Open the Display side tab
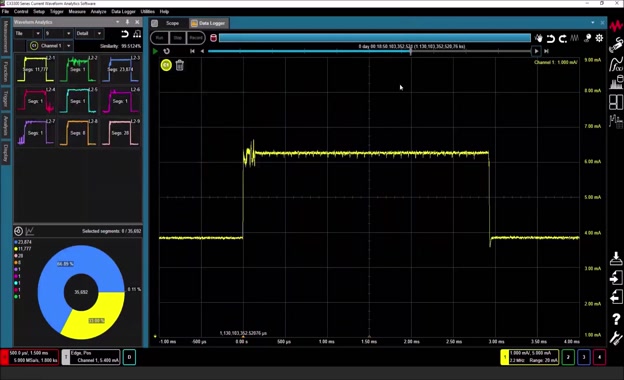 [6, 153]
